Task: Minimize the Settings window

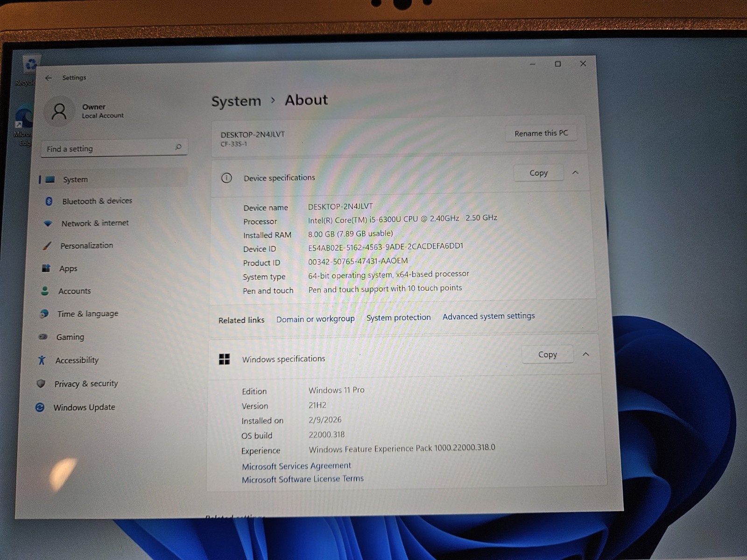Action: (533, 64)
